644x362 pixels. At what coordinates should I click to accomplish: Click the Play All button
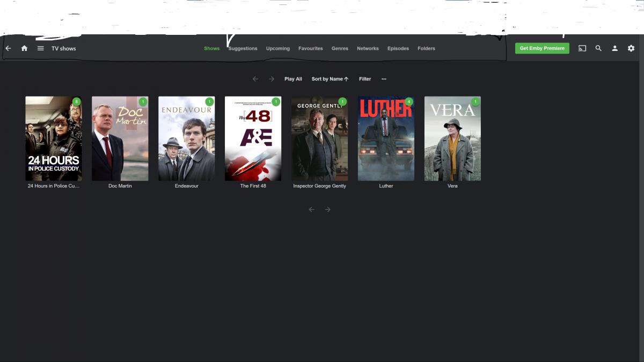[293, 79]
